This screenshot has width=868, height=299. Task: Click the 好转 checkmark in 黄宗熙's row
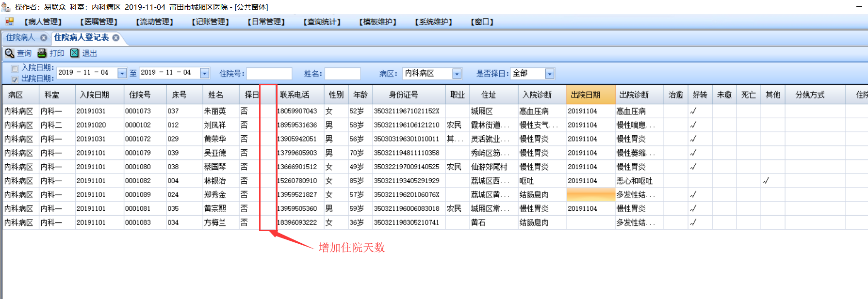[x=693, y=208]
